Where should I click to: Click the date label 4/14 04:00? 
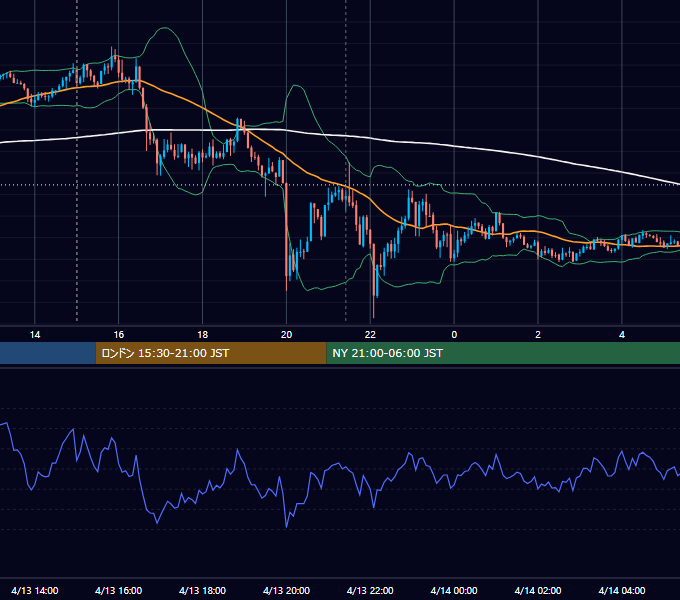pyautogui.click(x=622, y=590)
